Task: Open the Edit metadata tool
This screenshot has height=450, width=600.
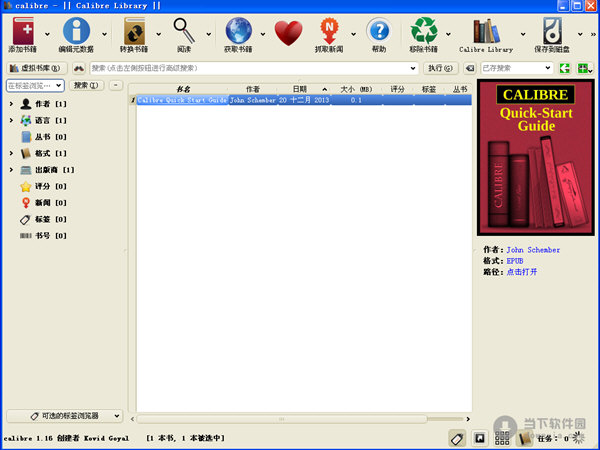Action: pos(76,31)
